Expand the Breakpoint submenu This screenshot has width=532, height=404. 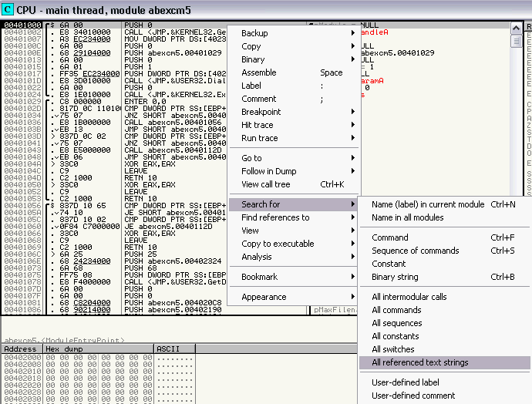261,112
